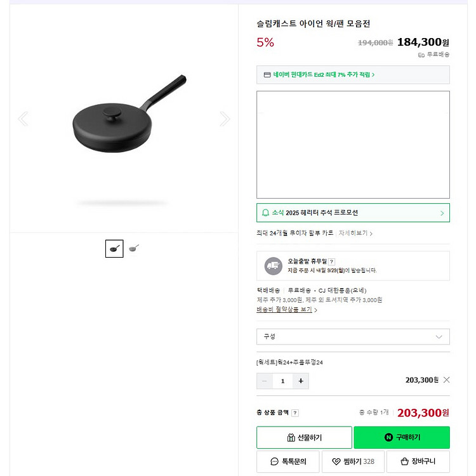476x476 pixels.
Task: Open the 구성 option dropdown
Action: click(353, 336)
